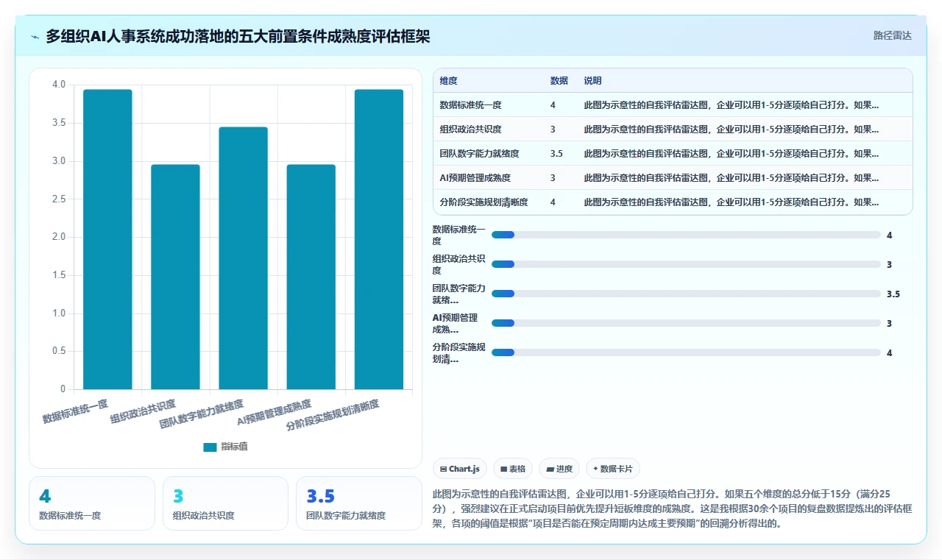Viewport: 942px width, 560px height.
Task: Click the page title about 五大前置条件成熟度评估框架
Action: click(238, 37)
